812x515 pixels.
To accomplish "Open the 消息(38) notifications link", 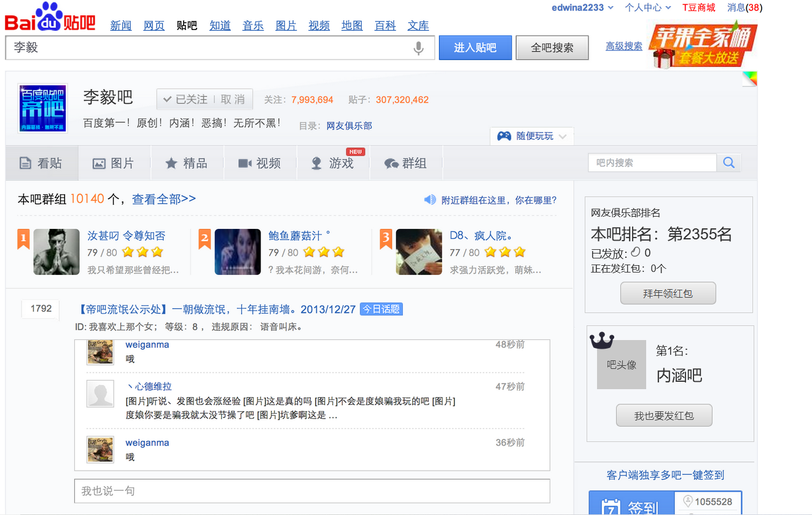I will point(744,7).
